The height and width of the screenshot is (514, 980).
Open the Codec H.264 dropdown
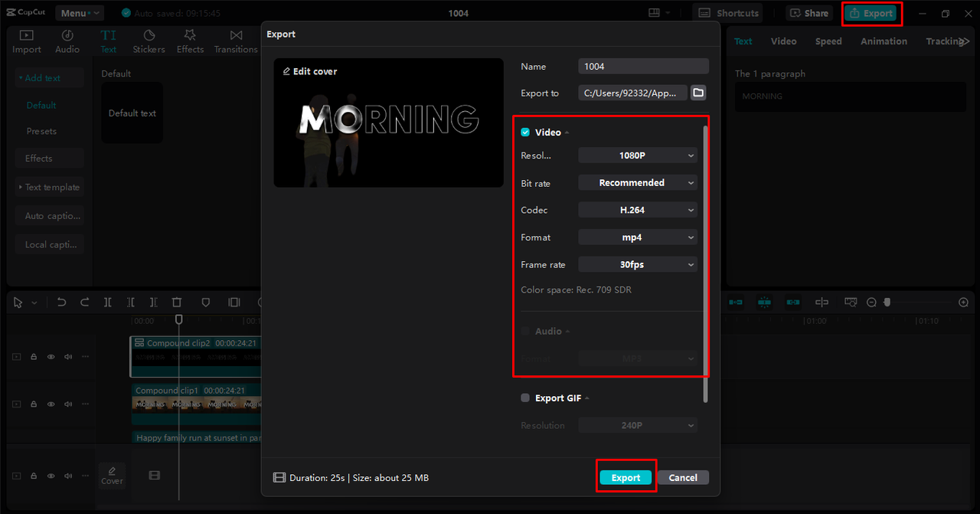pos(638,210)
